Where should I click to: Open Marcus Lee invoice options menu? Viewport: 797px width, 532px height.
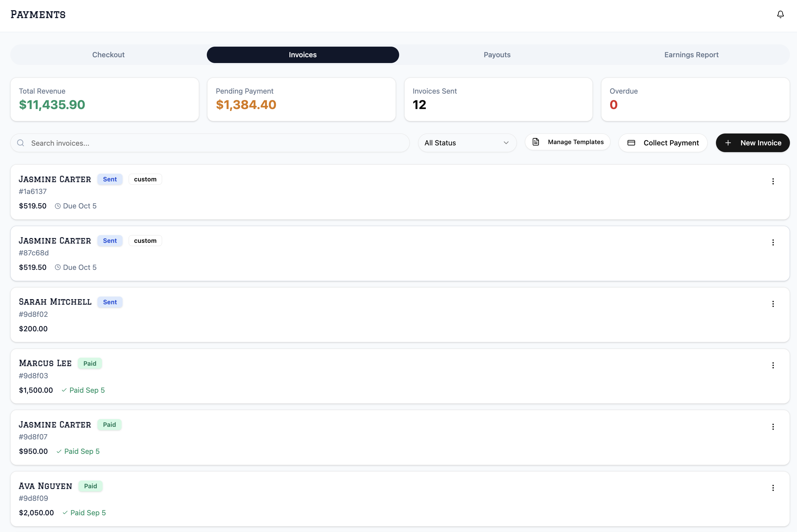coord(773,365)
